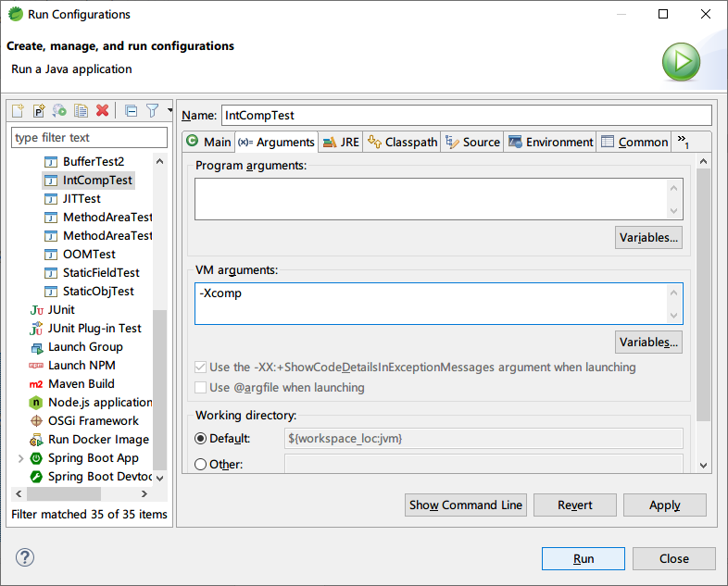Open the Environment tab
The height and width of the screenshot is (586, 728).
coord(550,142)
